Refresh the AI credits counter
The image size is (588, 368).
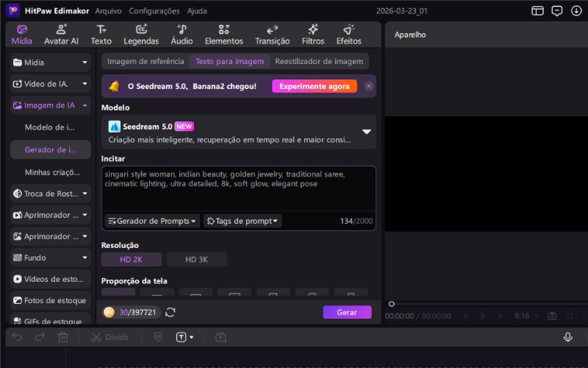171,312
